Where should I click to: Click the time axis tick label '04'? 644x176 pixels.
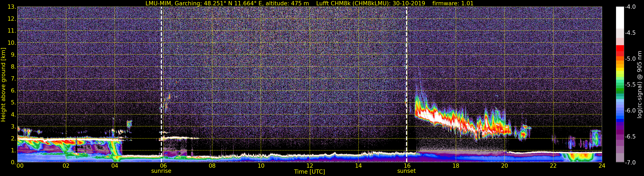(x=115, y=166)
